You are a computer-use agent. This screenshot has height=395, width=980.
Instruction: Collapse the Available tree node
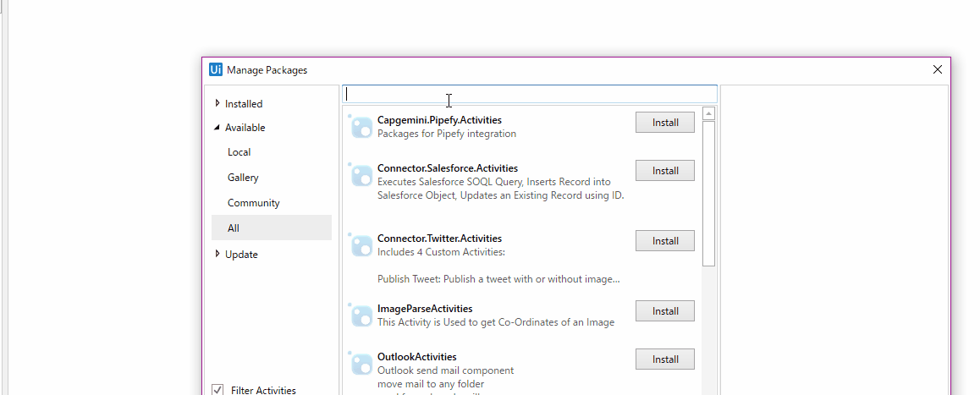(217, 128)
